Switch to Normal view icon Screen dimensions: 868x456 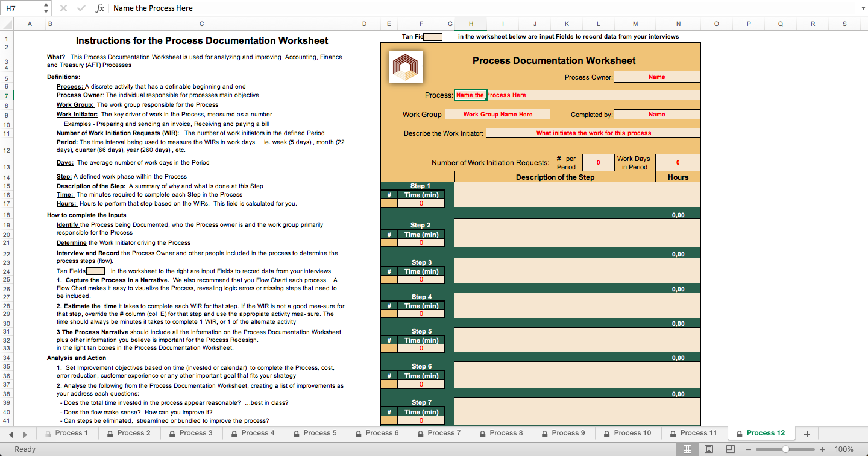point(687,449)
